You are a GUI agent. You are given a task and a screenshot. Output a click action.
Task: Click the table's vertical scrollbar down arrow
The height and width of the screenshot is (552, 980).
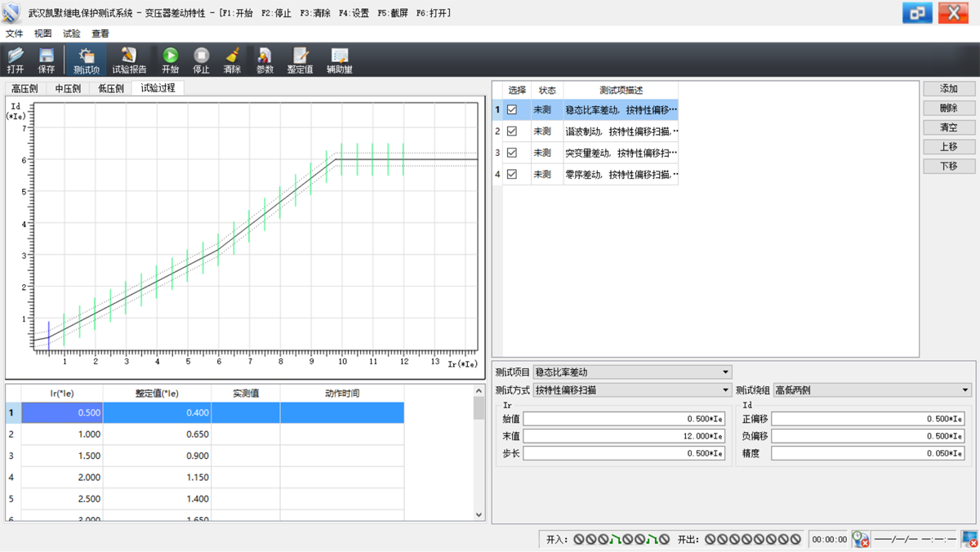[479, 514]
